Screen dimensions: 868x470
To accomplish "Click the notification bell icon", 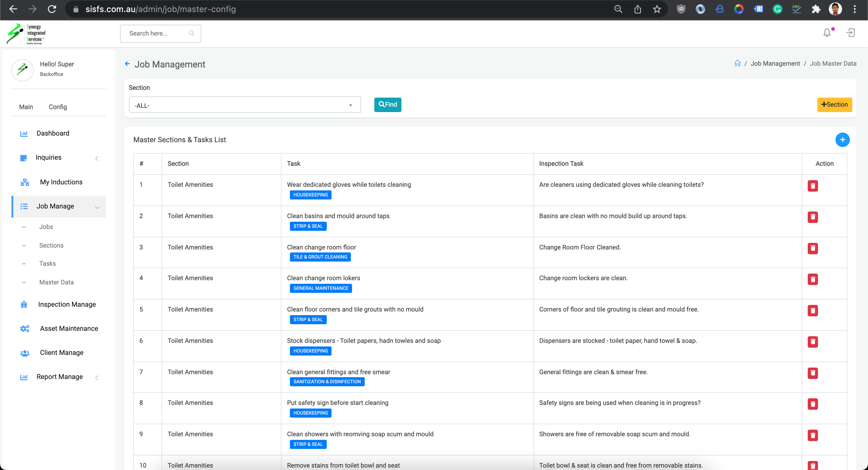I will coord(827,33).
